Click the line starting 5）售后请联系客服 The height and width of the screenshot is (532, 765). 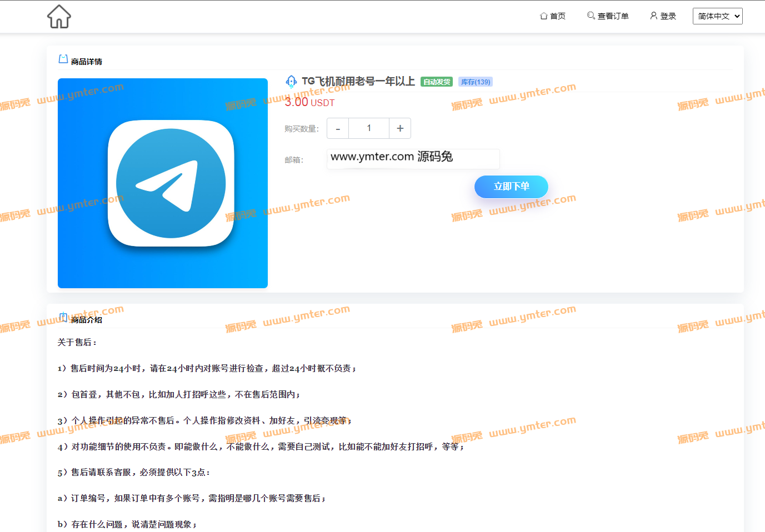pos(134,473)
